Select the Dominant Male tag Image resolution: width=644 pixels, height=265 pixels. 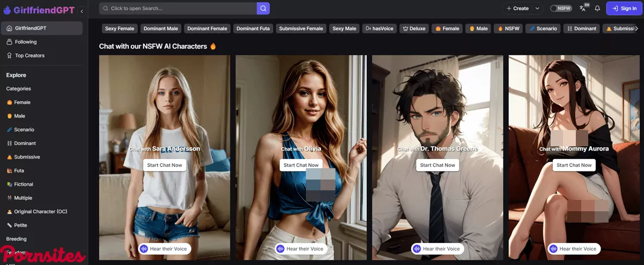(161, 28)
